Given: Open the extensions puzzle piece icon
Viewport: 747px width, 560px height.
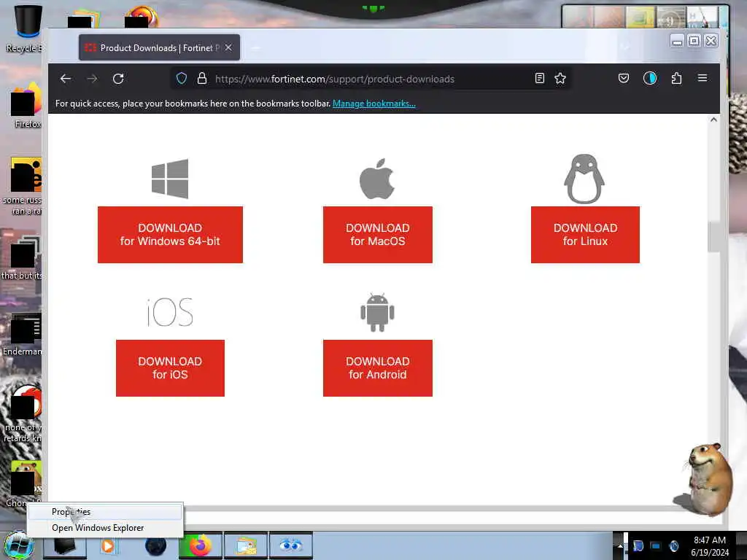Looking at the screenshot, I should click(676, 79).
